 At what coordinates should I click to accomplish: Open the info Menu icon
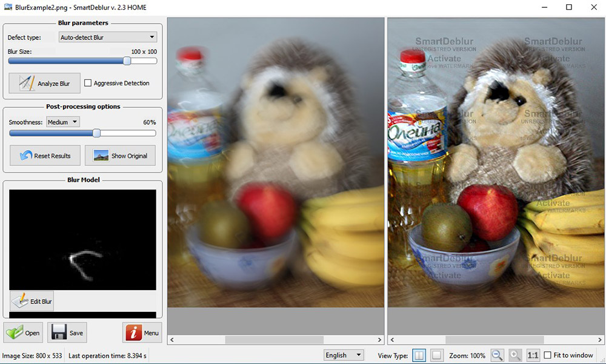[x=133, y=333]
